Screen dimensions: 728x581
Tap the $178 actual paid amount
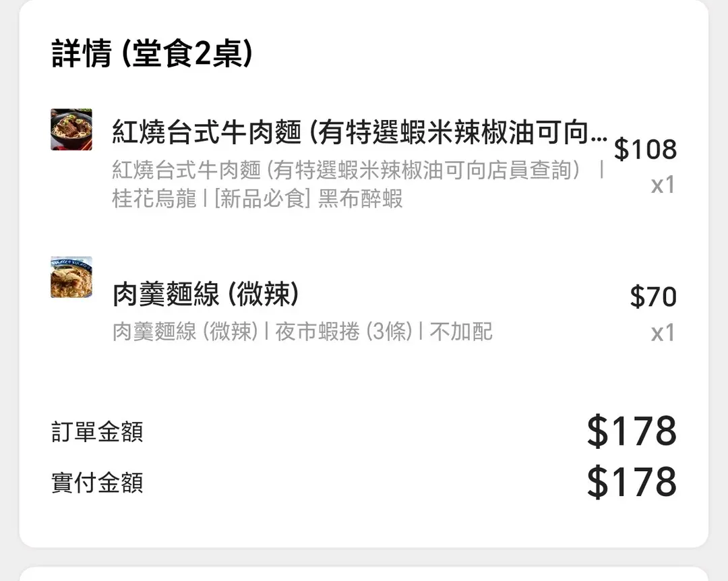tap(632, 483)
